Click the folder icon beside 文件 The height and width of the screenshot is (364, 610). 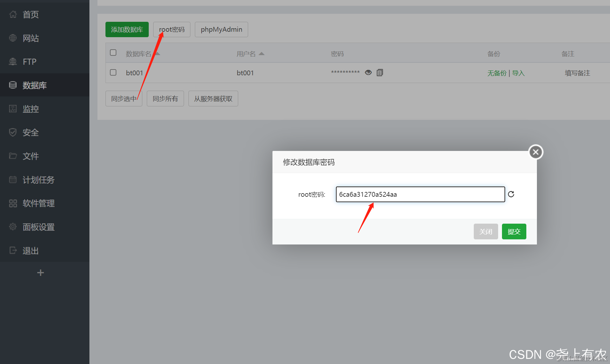[13, 156]
